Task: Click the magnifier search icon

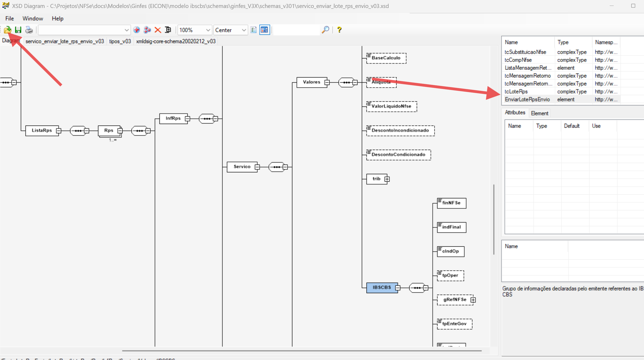Action: point(325,30)
